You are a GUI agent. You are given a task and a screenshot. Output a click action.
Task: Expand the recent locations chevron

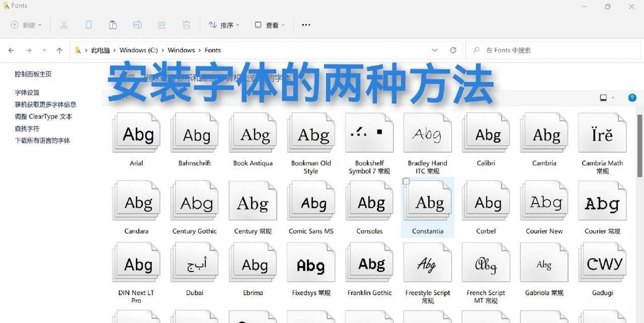point(44,50)
